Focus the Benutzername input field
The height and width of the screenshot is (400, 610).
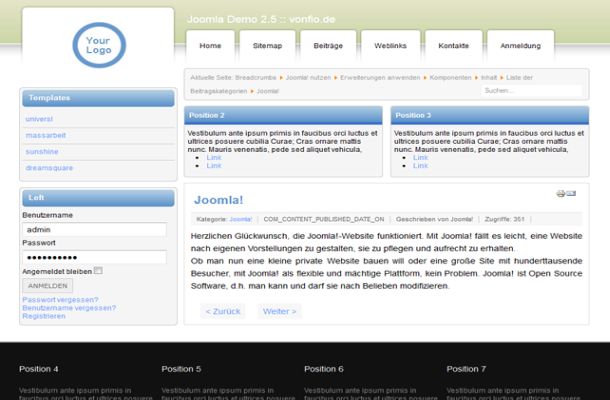coord(95,230)
